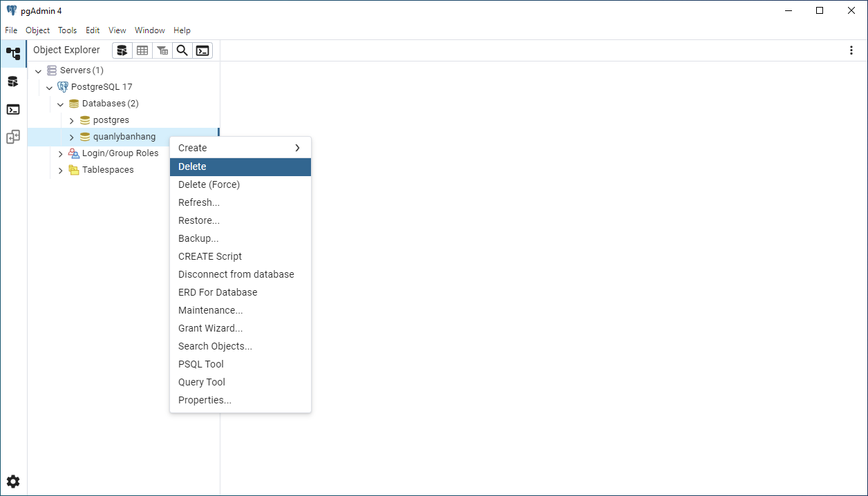The image size is (868, 496).
Task: Open PSQL workspace in left sidebar
Action: point(13,109)
